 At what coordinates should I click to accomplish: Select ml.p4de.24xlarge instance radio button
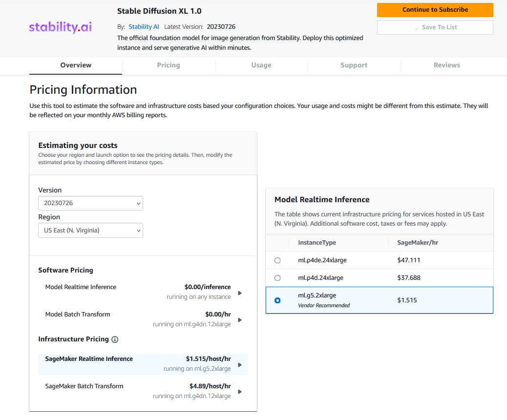(277, 260)
